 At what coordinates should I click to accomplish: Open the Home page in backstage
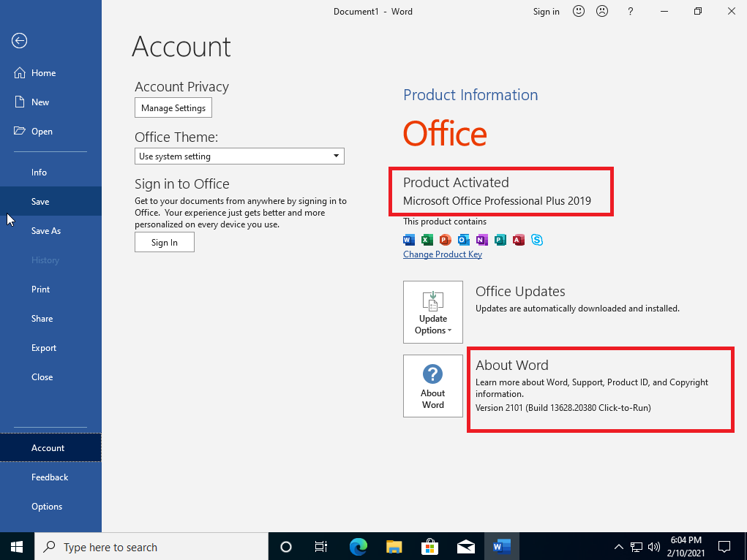[50, 73]
